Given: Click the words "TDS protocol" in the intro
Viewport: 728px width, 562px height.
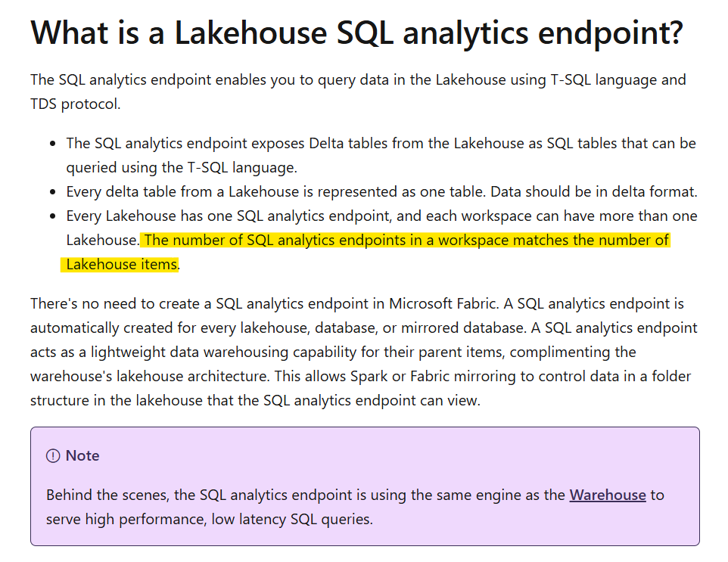Looking at the screenshot, I should (x=75, y=104).
